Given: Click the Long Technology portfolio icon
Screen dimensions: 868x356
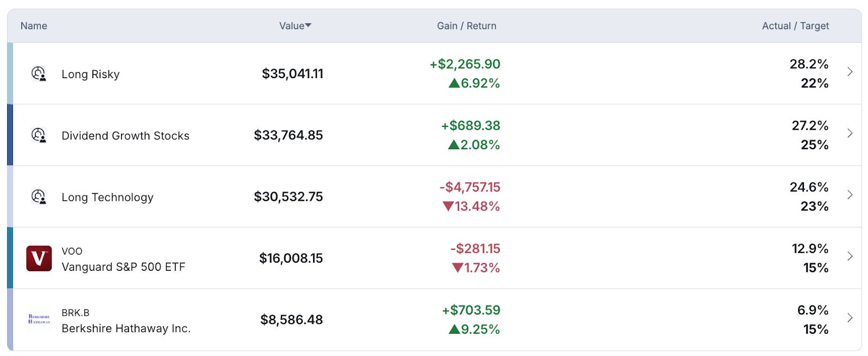Looking at the screenshot, I should (x=39, y=196).
